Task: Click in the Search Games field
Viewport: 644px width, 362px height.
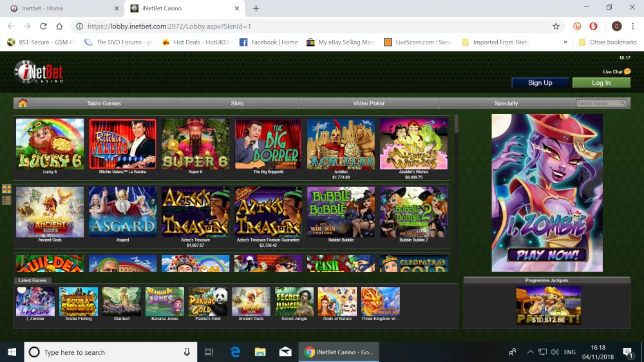Action: pos(598,103)
